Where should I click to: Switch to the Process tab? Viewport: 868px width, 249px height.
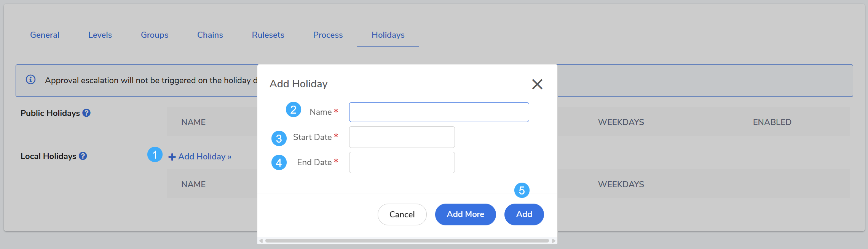pyautogui.click(x=328, y=35)
